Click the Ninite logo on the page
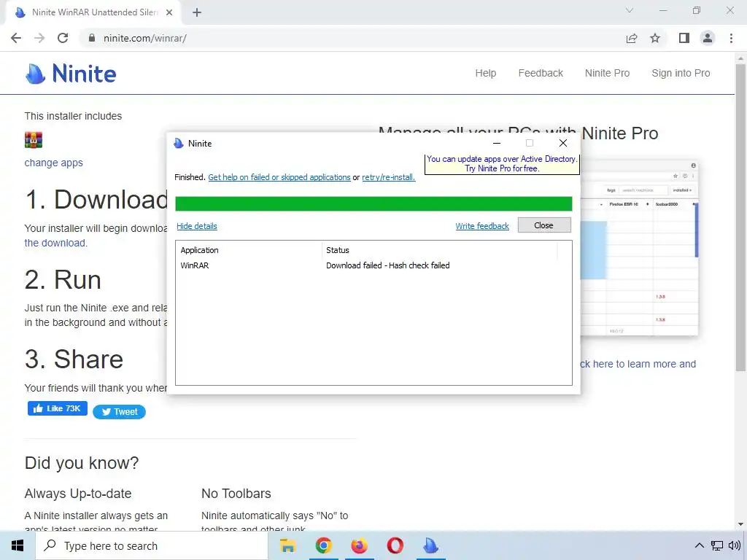The width and height of the screenshot is (747, 560). coord(71,74)
